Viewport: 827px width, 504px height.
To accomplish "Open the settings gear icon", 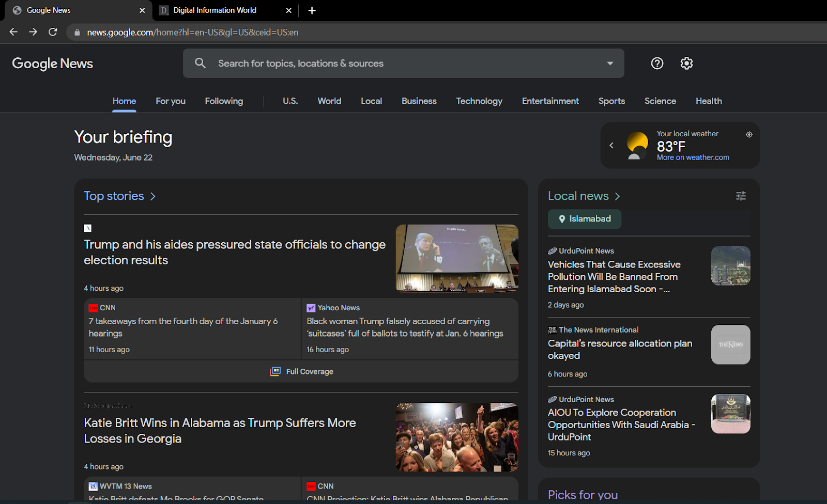I will (x=686, y=64).
